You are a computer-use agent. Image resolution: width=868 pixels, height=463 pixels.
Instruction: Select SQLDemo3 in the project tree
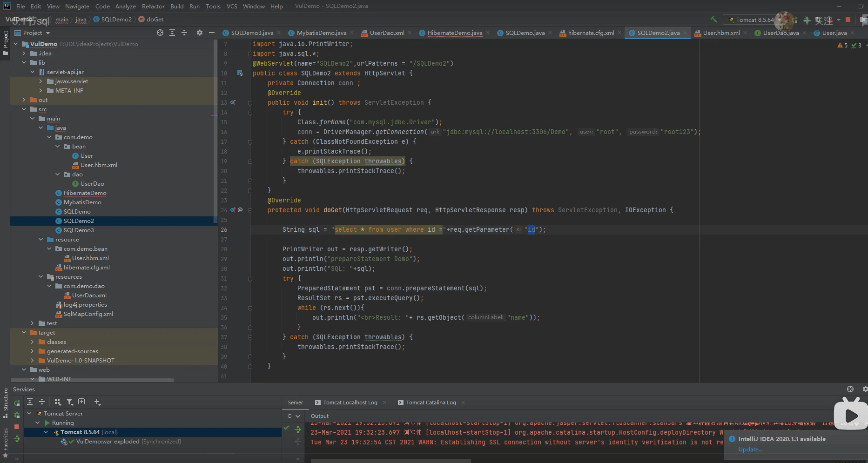coord(79,230)
